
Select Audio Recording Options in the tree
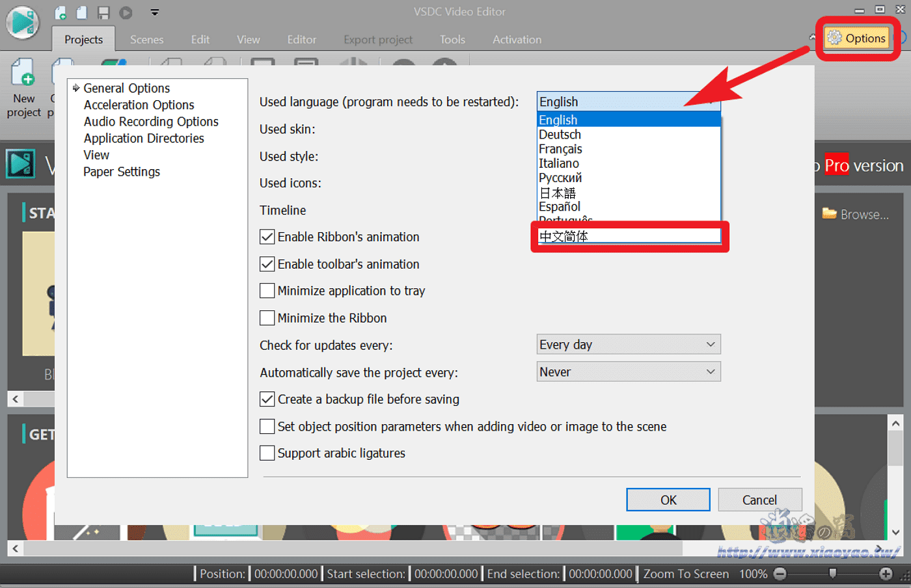151,122
